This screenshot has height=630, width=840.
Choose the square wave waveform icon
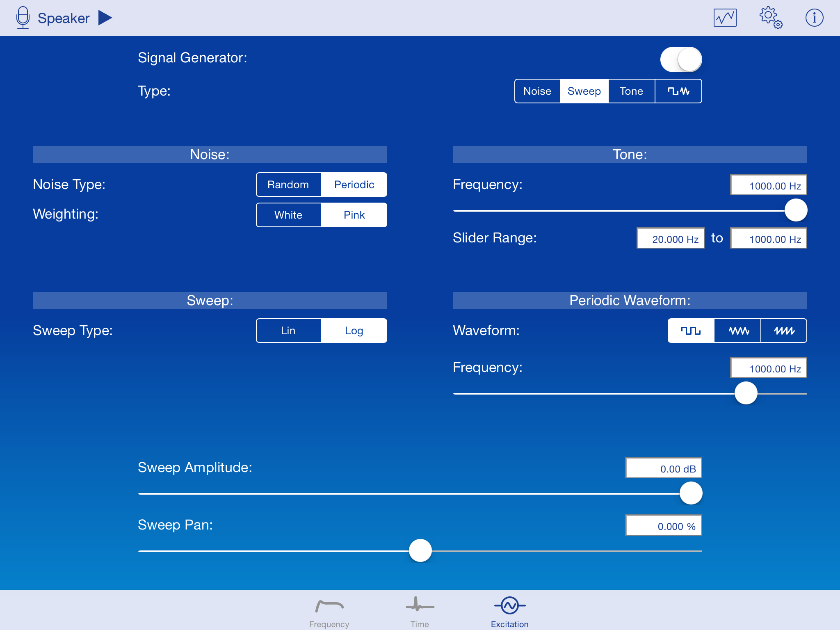(691, 331)
